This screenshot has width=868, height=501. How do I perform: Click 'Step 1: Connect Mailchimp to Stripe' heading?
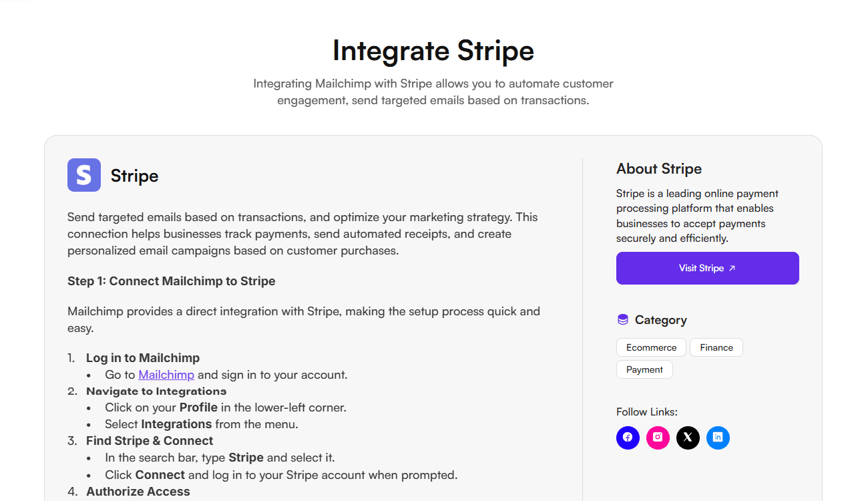[x=172, y=281]
